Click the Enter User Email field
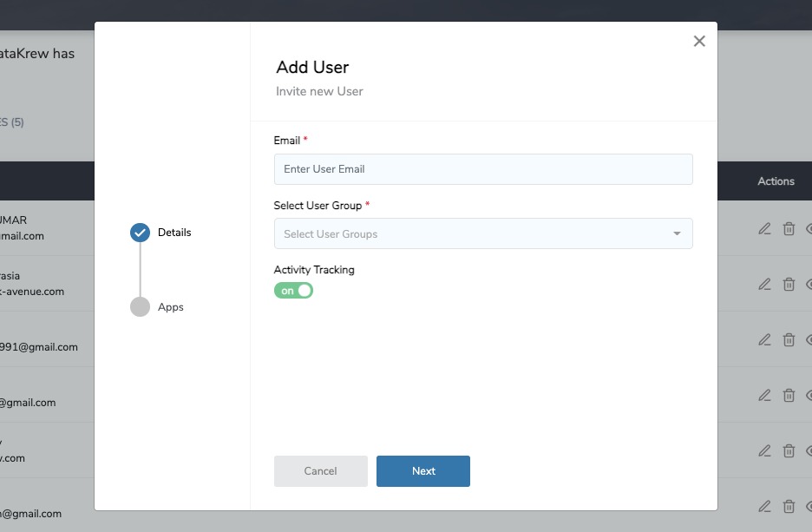This screenshot has height=532, width=812. point(483,169)
